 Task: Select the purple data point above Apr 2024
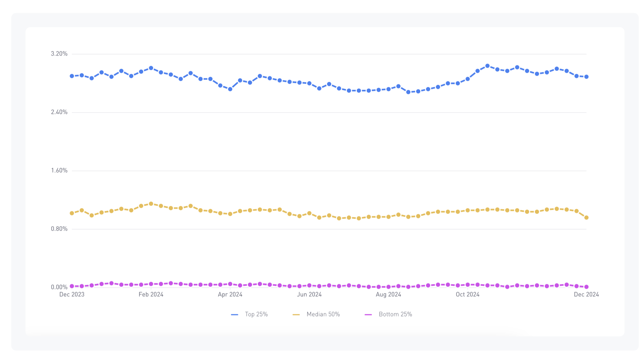pyautogui.click(x=230, y=284)
